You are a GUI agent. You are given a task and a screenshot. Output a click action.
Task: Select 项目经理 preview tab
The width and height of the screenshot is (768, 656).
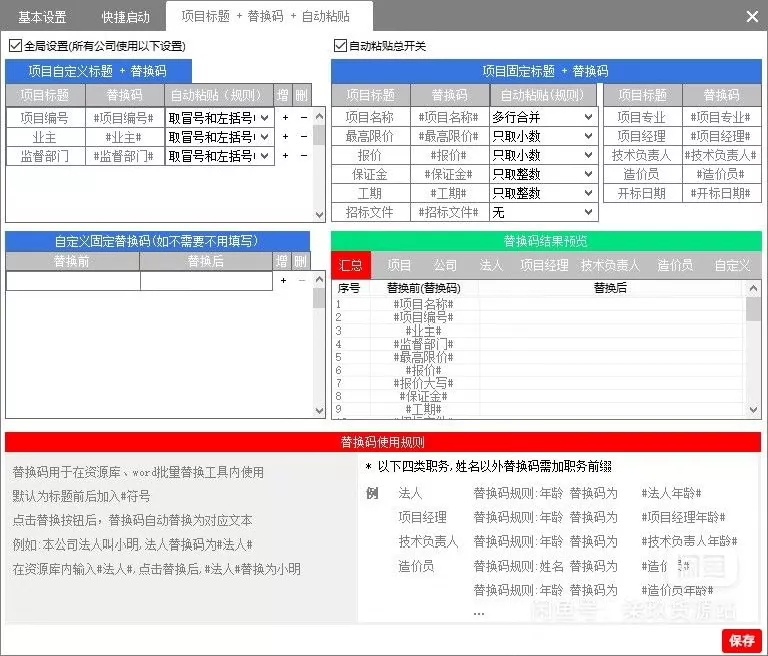(544, 265)
